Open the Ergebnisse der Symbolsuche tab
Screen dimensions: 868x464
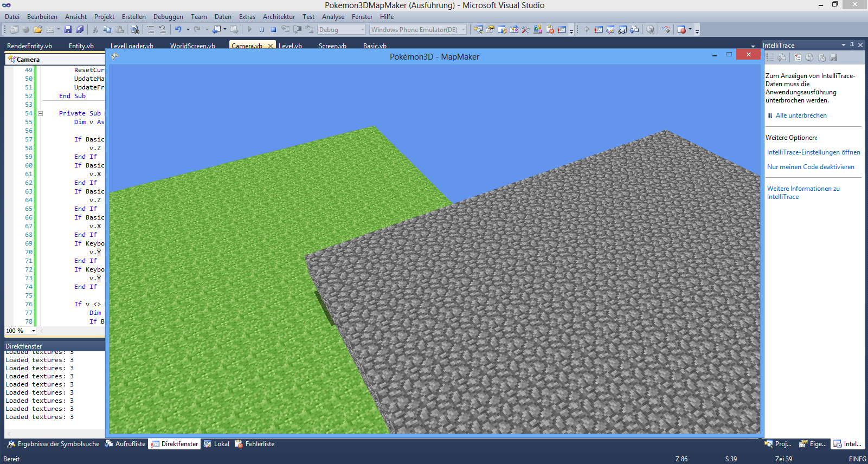coord(54,444)
